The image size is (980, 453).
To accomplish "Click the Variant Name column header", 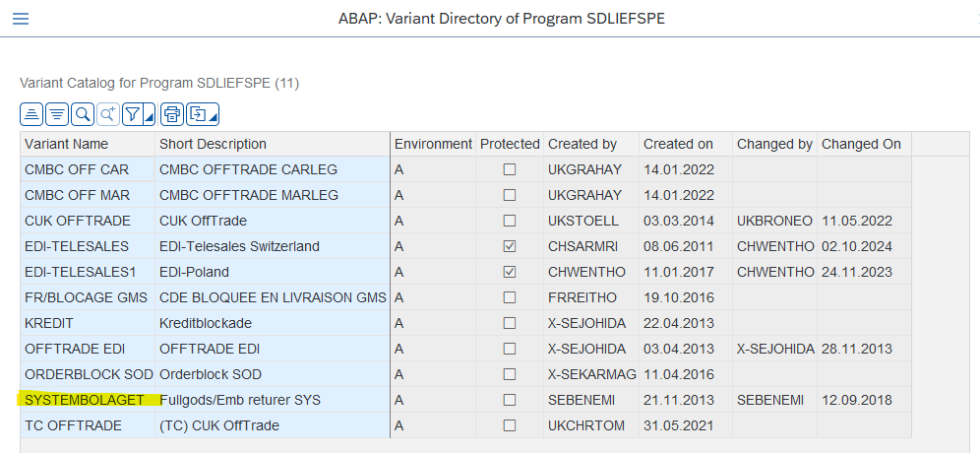I will tap(66, 144).
